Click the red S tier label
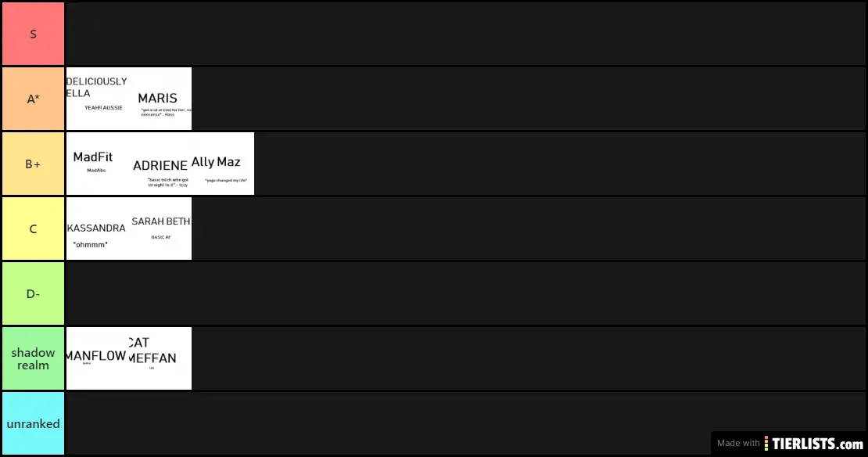 pyautogui.click(x=33, y=34)
